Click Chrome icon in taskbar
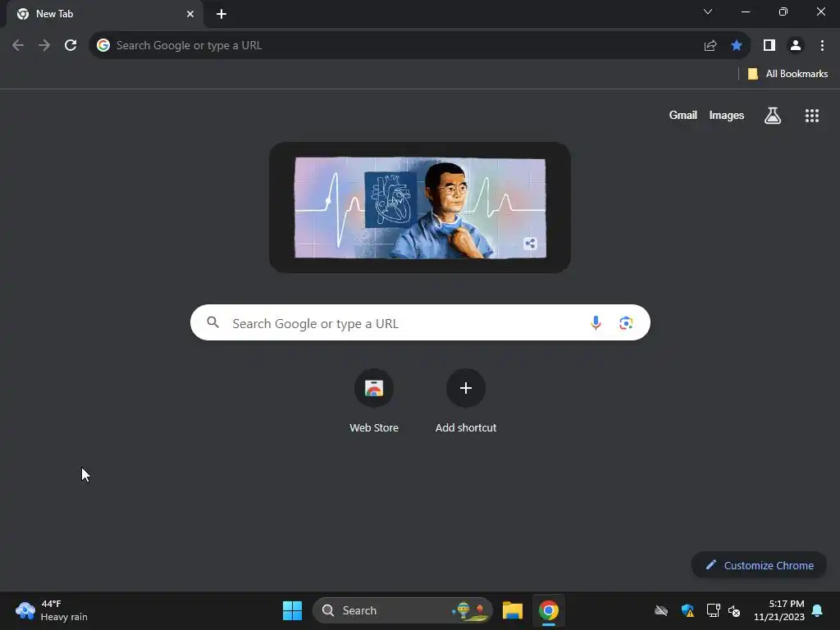 point(548,610)
